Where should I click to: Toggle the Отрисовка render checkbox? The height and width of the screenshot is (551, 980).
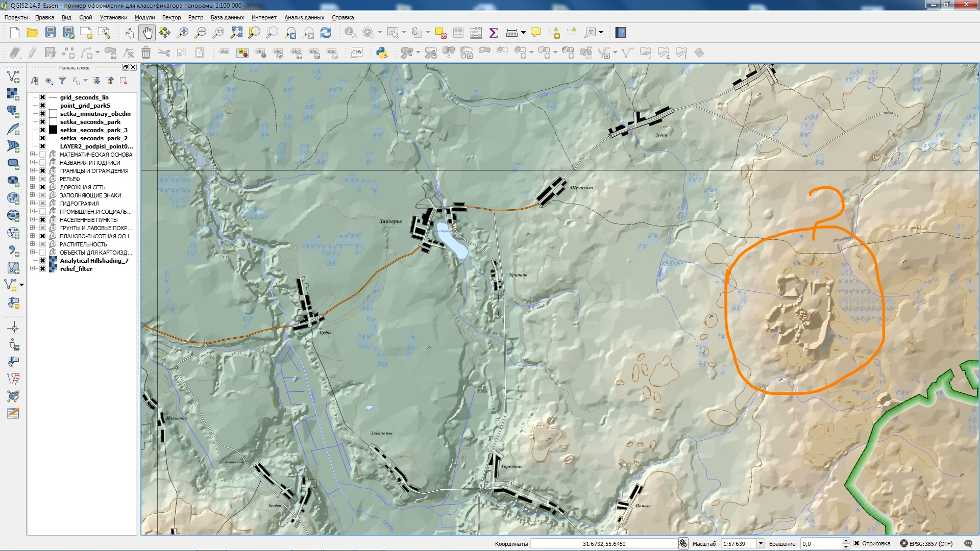pos(857,543)
